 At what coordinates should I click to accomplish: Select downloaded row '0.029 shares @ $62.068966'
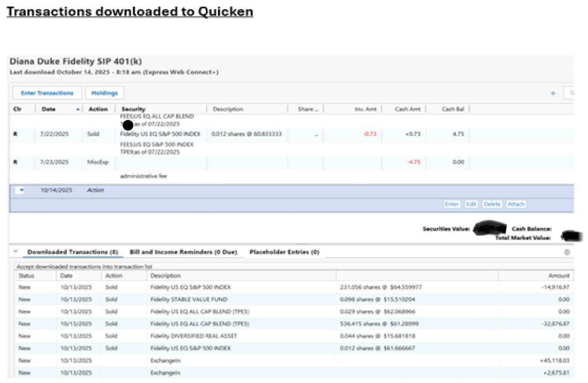coord(294,312)
